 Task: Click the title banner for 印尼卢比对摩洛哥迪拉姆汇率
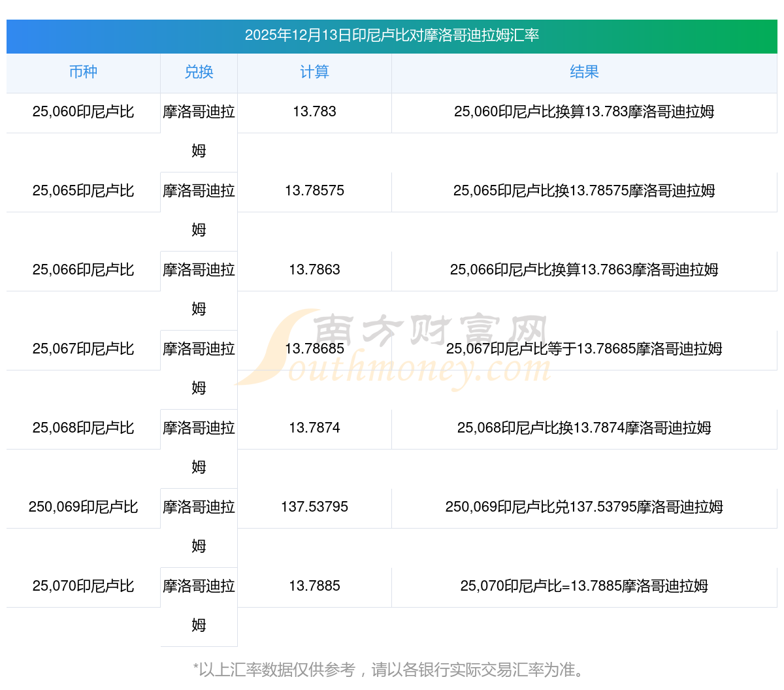392,35
